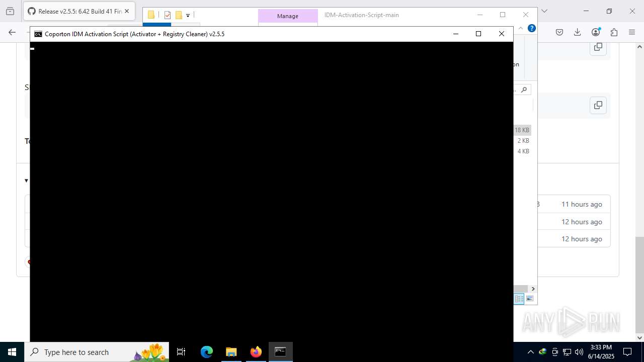
Task: Open the Customize Quick Access Toolbar dropdown
Action: point(188,16)
